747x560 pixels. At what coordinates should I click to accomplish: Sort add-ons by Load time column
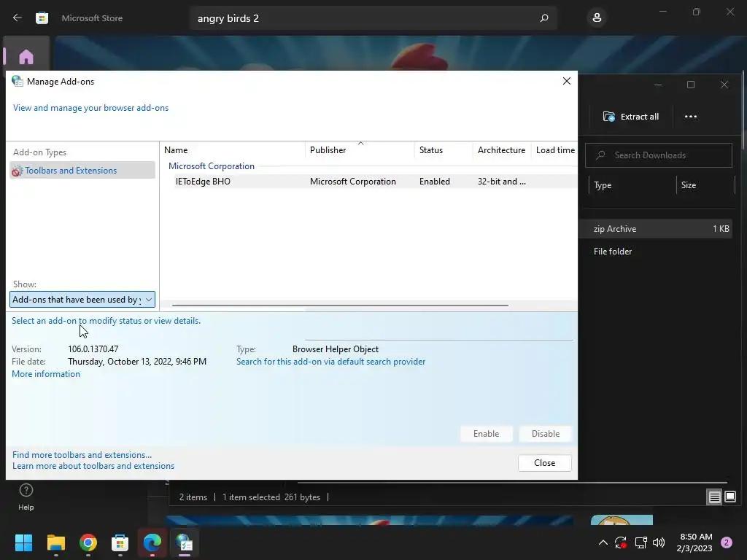[x=555, y=150]
